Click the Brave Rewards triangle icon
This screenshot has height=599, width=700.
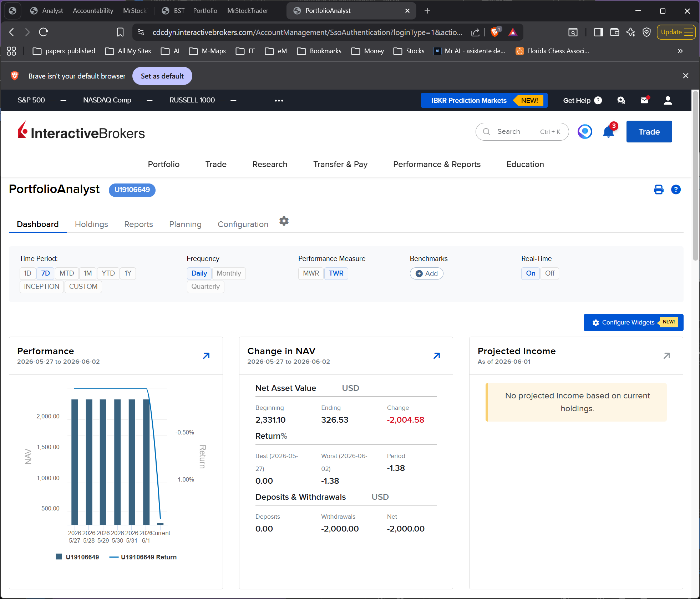point(513,32)
